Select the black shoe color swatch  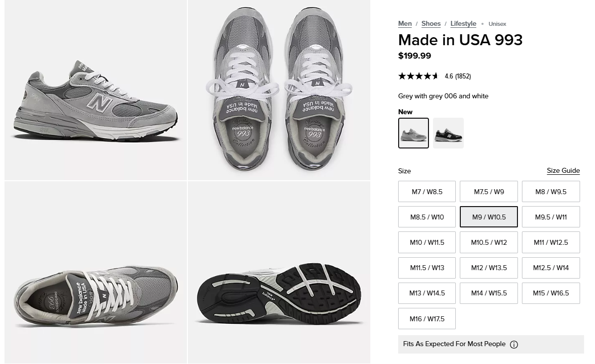click(448, 133)
